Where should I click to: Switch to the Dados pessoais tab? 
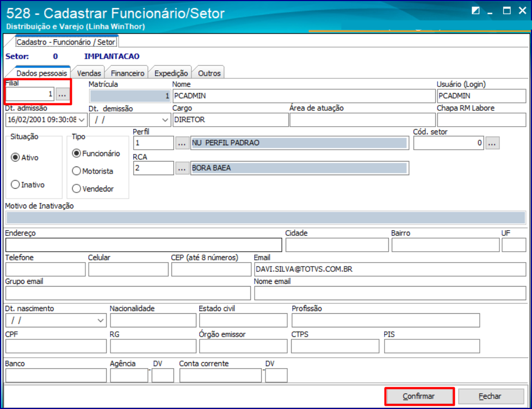tap(41, 73)
